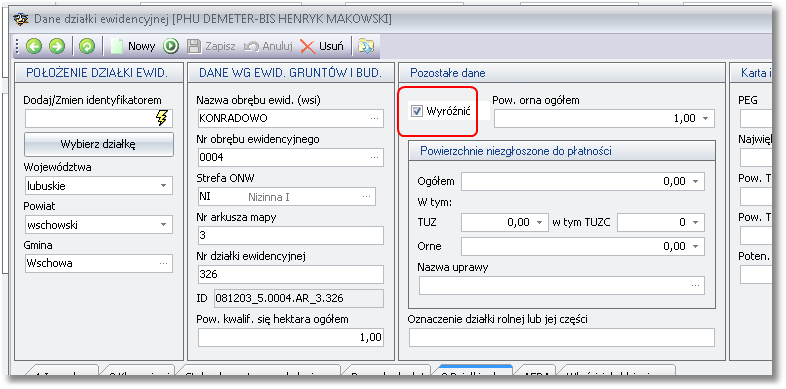This screenshot has height=389, width=786.
Task: Click the Pozostałe dane panel header
Action: [562, 73]
